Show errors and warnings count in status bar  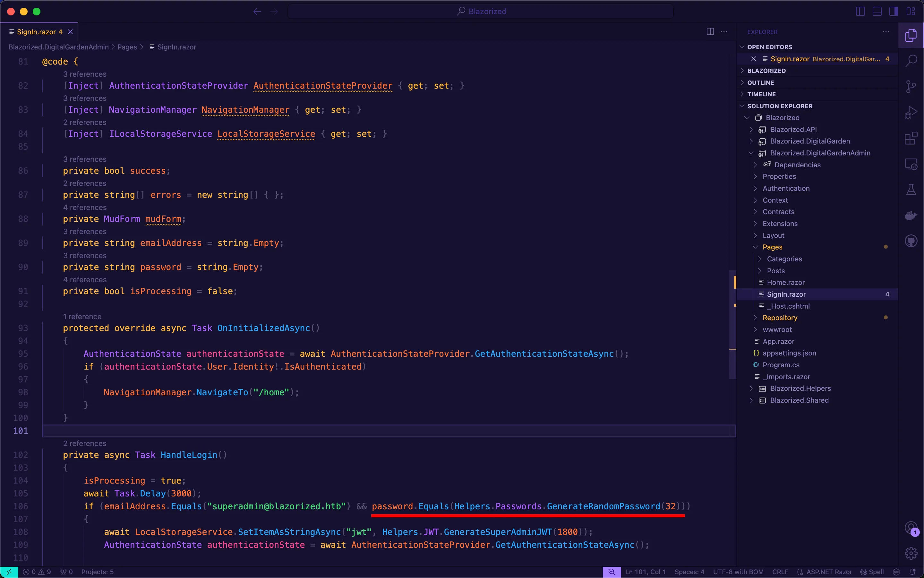pos(37,572)
